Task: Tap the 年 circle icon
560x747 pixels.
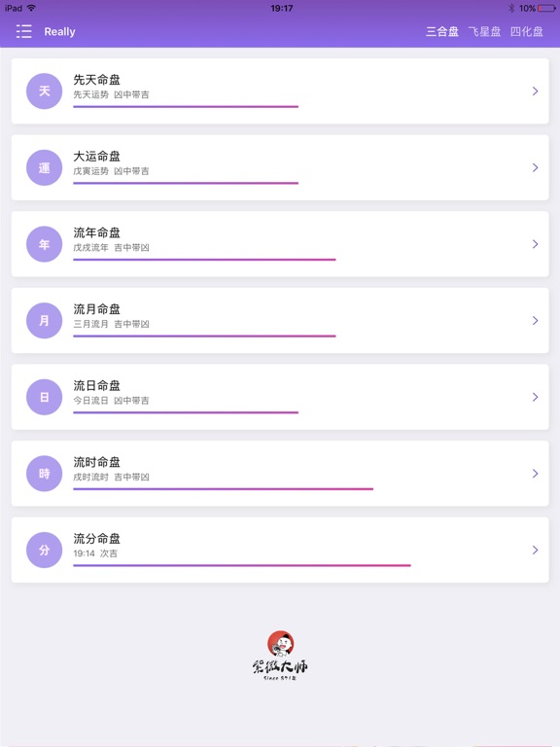Action: coord(45,244)
